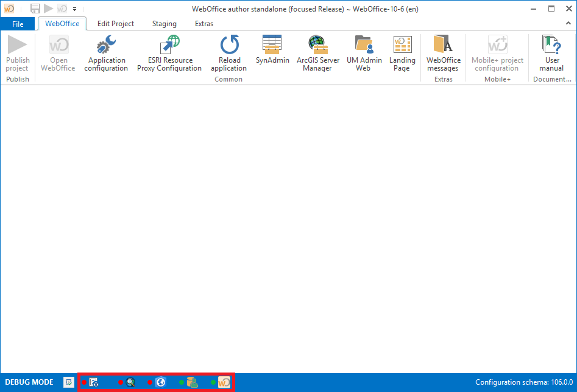The width and height of the screenshot is (577, 392).
Task: Open the File menu
Action: click(x=18, y=24)
